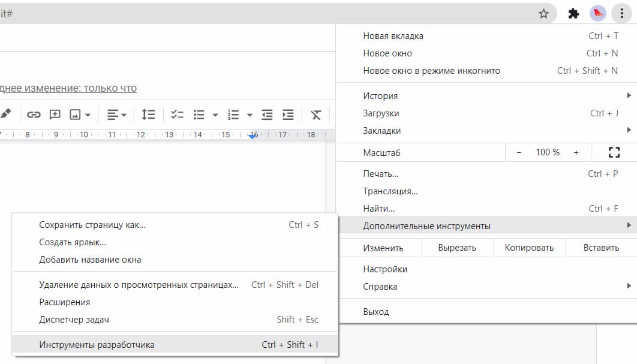The image size is (637, 364).
Task: Increase zoom with the plus button
Action: [576, 152]
